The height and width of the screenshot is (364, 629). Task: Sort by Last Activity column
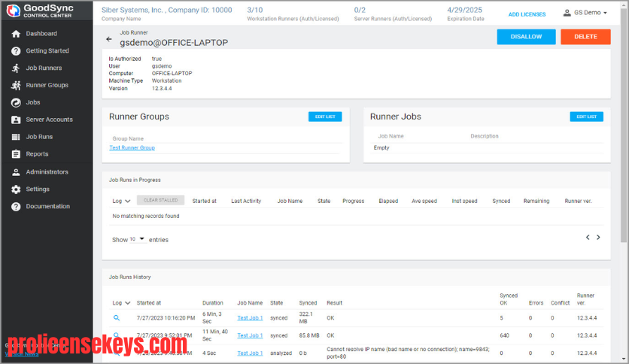246,202
